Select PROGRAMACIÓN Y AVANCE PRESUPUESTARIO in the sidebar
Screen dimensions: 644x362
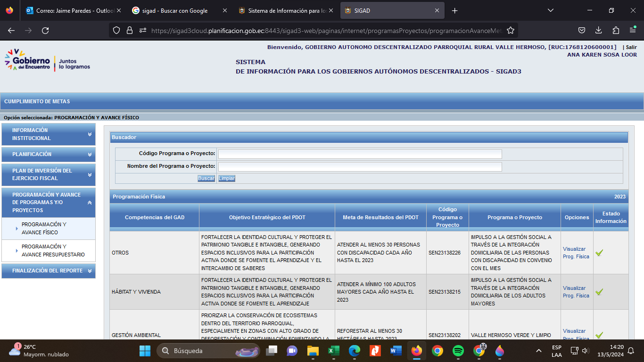[x=53, y=251]
